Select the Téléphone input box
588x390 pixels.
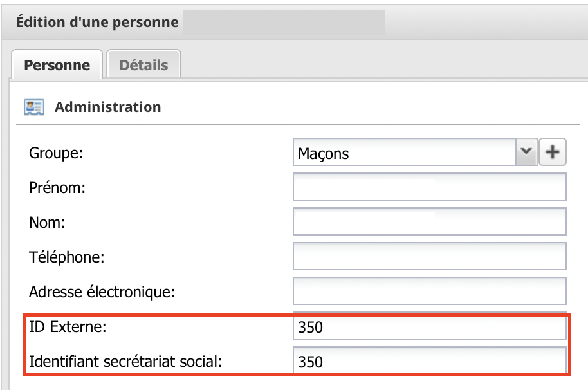pyautogui.click(x=429, y=256)
